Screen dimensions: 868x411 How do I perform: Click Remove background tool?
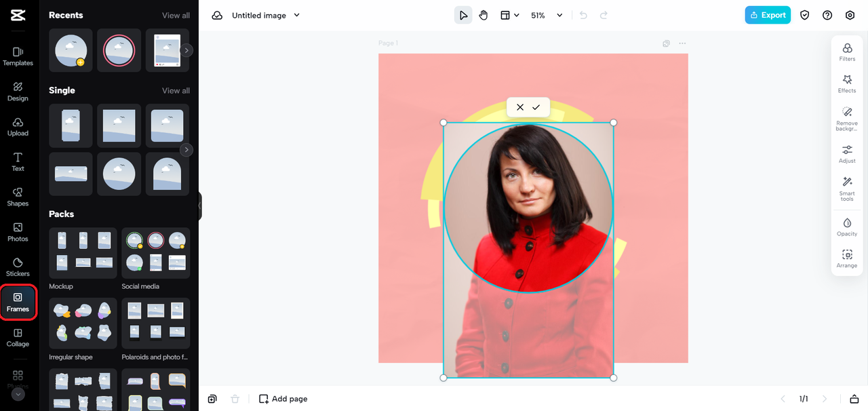847,119
